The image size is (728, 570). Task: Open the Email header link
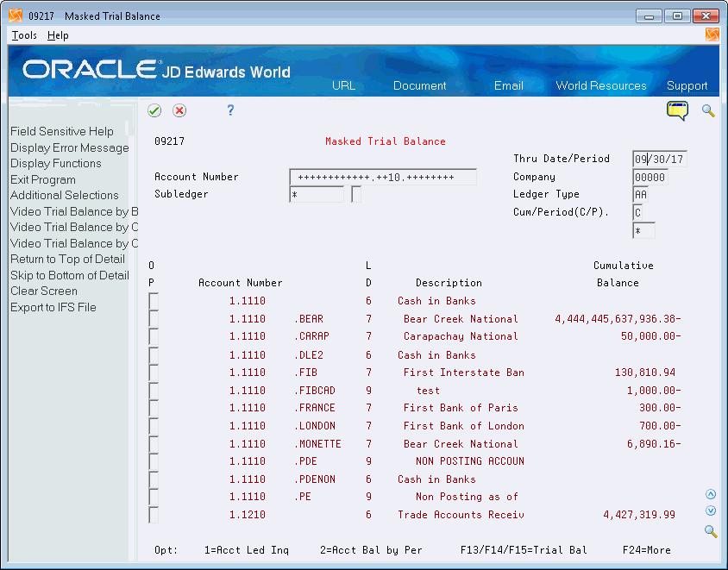(508, 86)
